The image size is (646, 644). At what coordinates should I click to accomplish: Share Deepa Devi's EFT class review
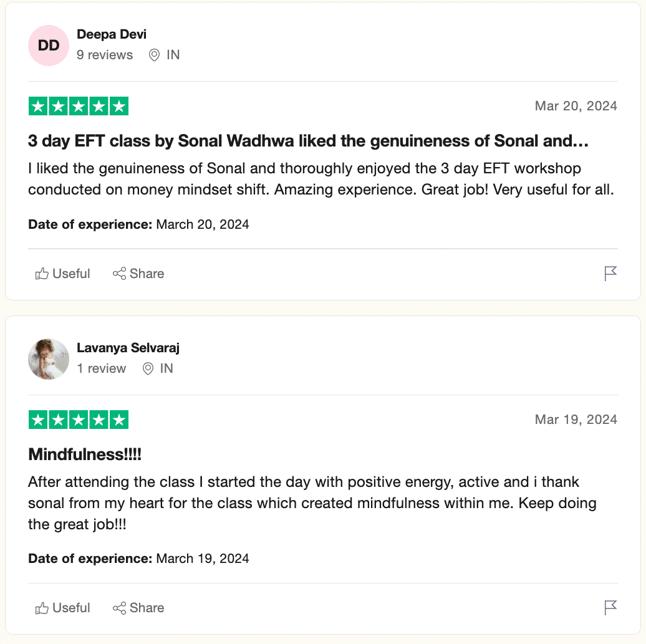click(138, 274)
